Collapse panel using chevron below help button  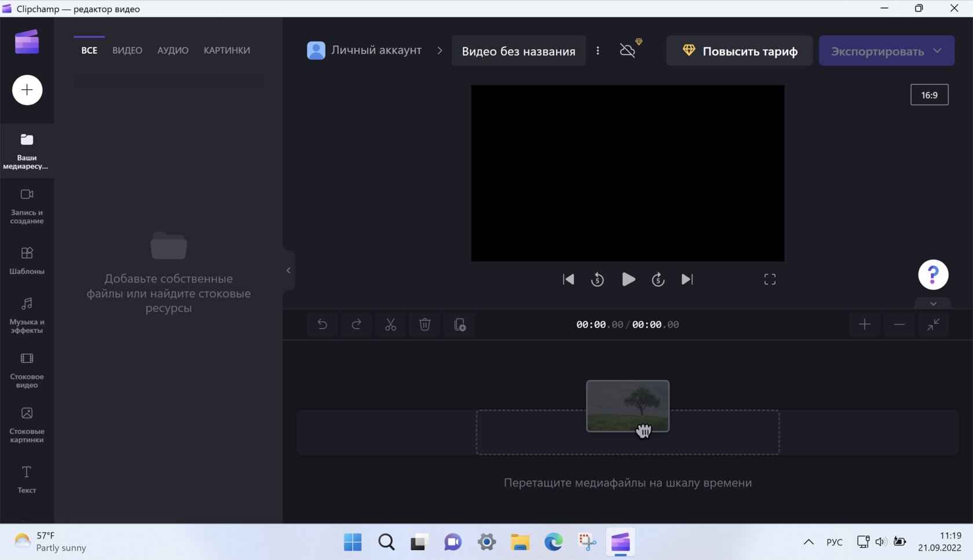(933, 303)
